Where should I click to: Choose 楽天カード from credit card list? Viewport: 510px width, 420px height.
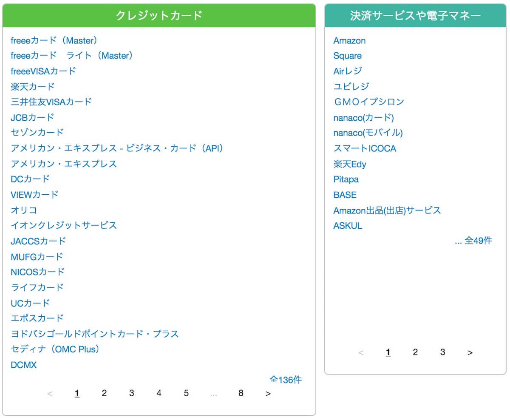tap(33, 87)
